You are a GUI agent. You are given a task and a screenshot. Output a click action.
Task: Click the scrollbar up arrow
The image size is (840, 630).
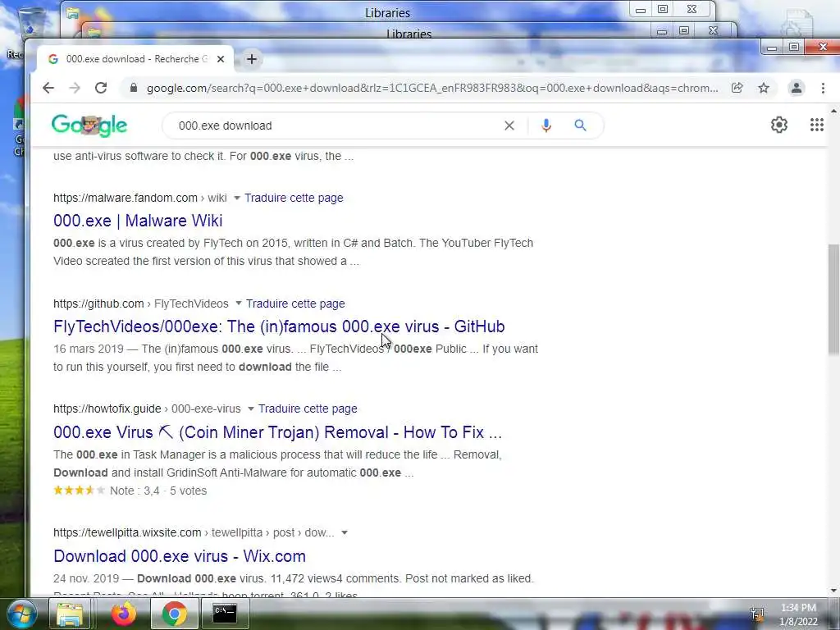pyautogui.click(x=833, y=111)
